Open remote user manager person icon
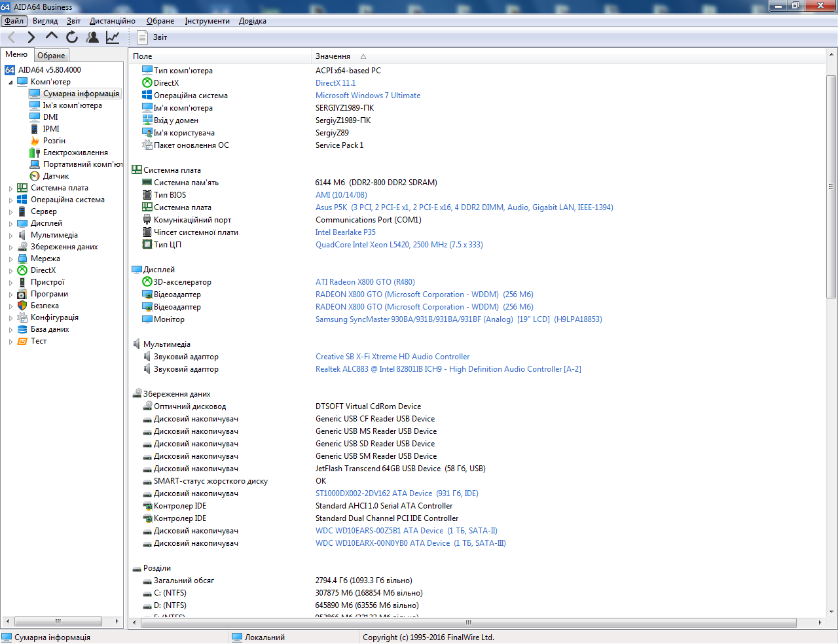The height and width of the screenshot is (644, 838). click(x=92, y=37)
